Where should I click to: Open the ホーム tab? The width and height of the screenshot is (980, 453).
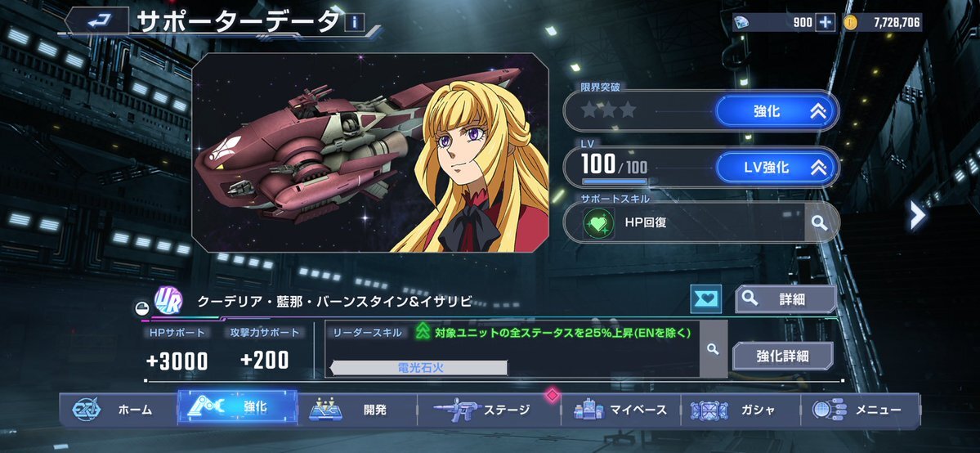[118, 410]
